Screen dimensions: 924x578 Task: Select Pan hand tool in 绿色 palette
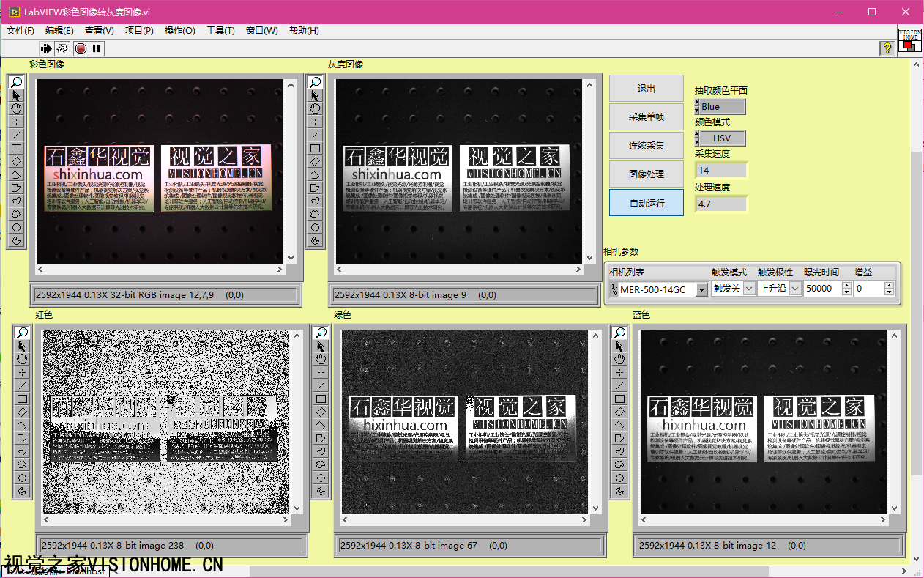click(x=321, y=359)
